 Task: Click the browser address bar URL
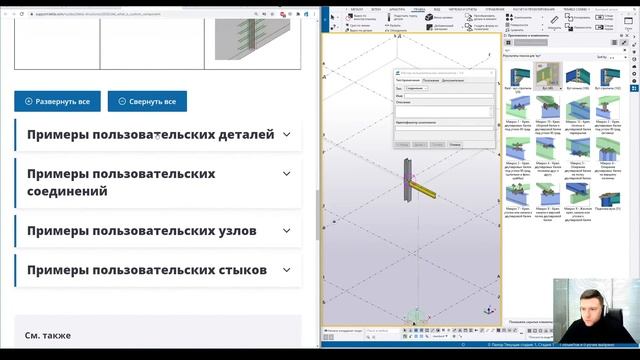[x=98, y=14]
